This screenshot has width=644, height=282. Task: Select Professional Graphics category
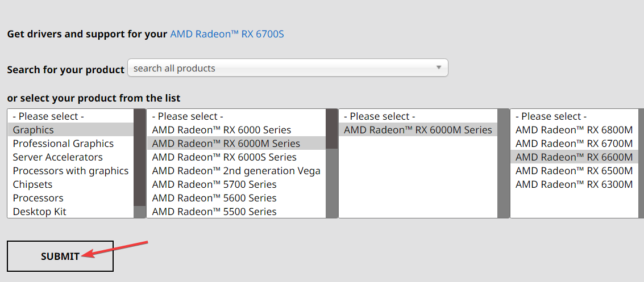pyautogui.click(x=63, y=144)
